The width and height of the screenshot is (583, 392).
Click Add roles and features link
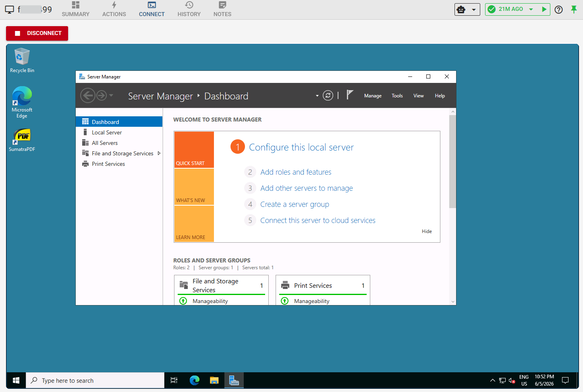pos(296,172)
